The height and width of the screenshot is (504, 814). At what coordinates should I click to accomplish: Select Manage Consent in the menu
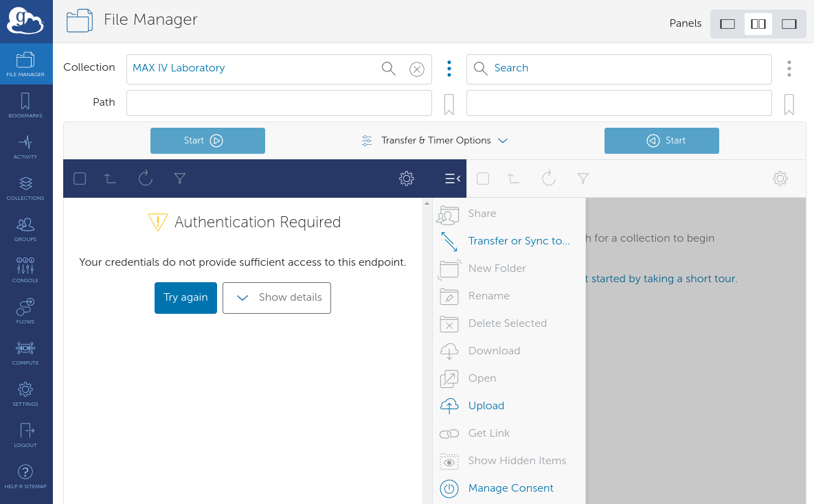[x=510, y=488]
